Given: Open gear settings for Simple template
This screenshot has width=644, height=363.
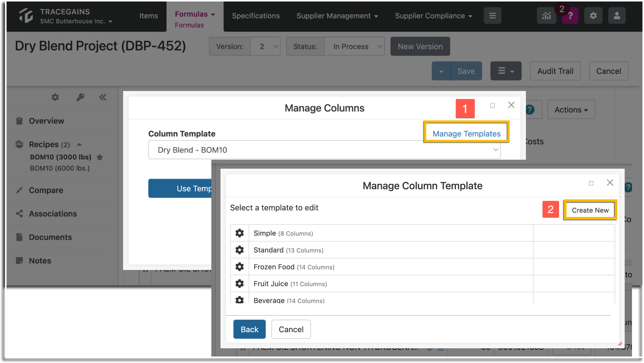Looking at the screenshot, I should (x=240, y=233).
